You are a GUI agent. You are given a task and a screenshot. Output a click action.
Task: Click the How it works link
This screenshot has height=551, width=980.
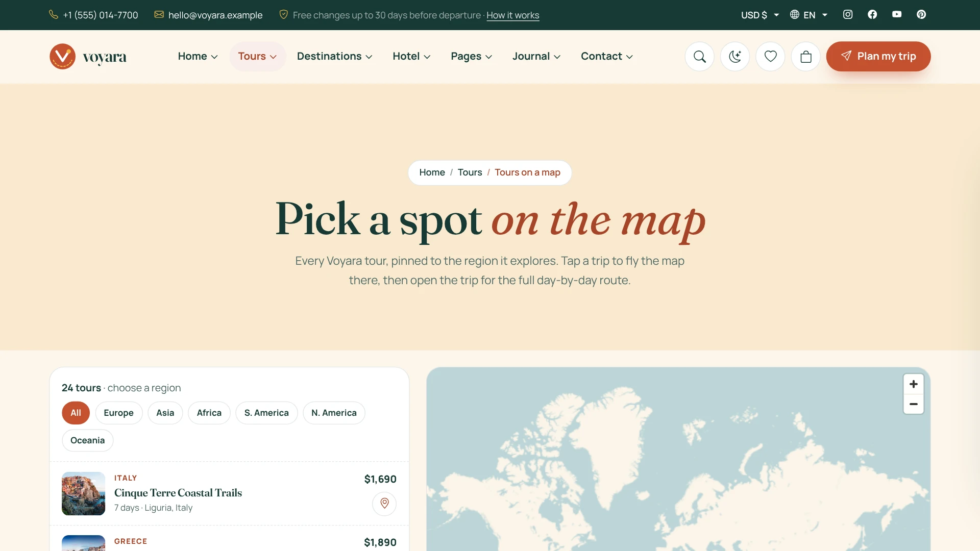pos(513,15)
